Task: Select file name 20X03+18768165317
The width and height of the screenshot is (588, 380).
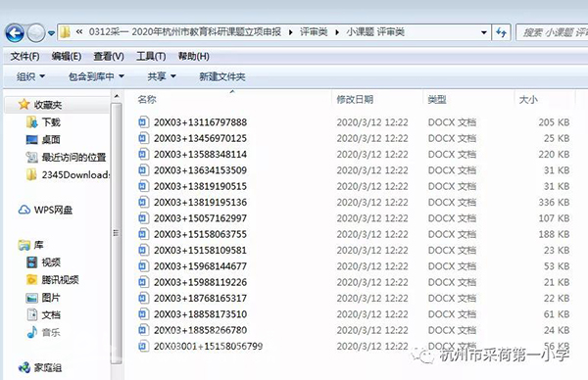Action: tap(200, 299)
